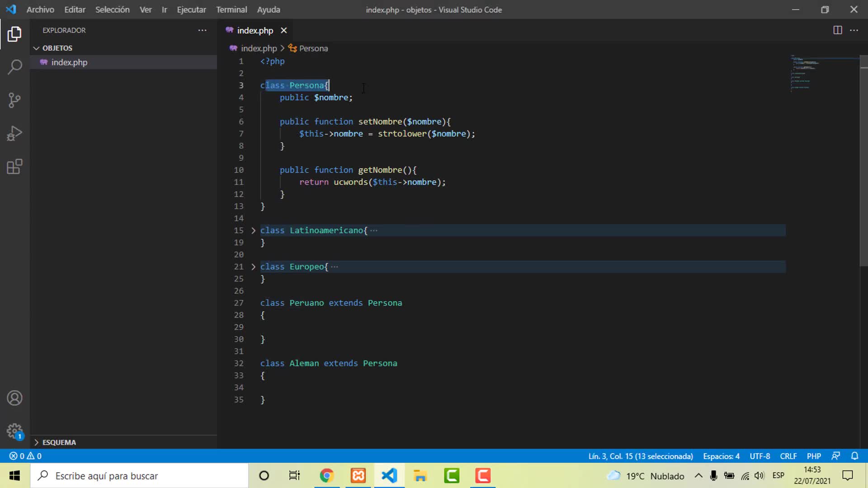Click the editor vertical scrollbar
868x488 pixels.
tap(863, 160)
